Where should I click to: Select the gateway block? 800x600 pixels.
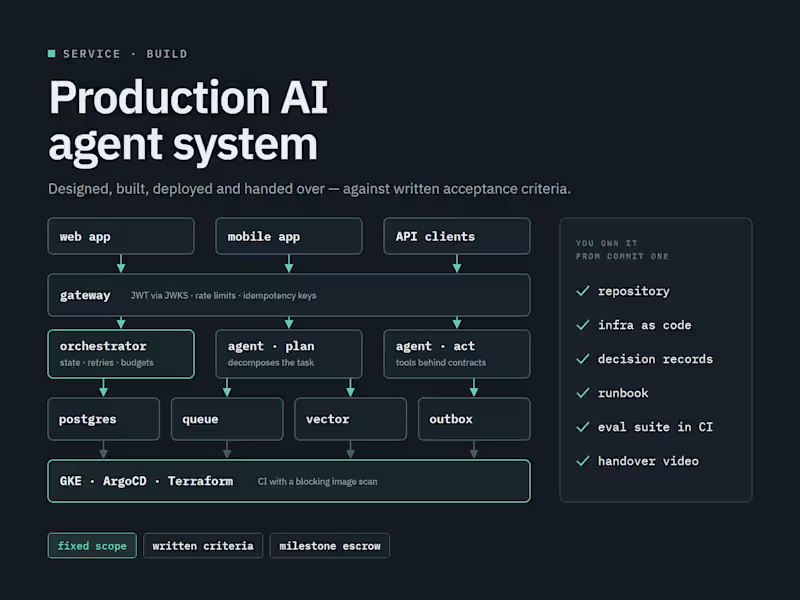coord(289,295)
